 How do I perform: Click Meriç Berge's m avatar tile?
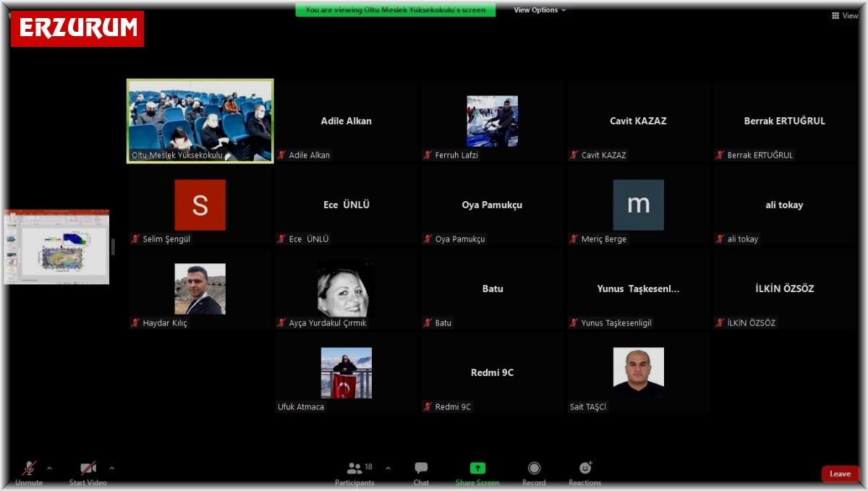tap(638, 205)
